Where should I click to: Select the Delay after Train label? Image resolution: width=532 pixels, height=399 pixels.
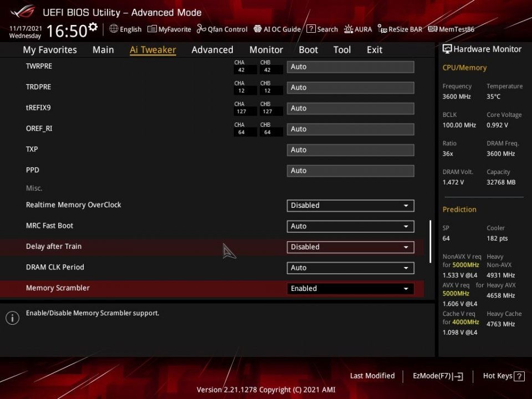pos(54,247)
